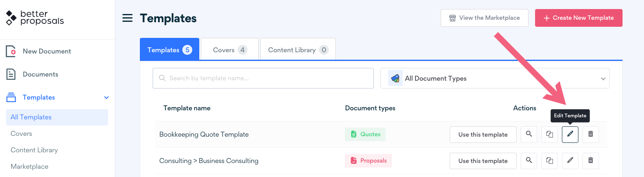Duplicate the Business Consulting template

tap(549, 161)
